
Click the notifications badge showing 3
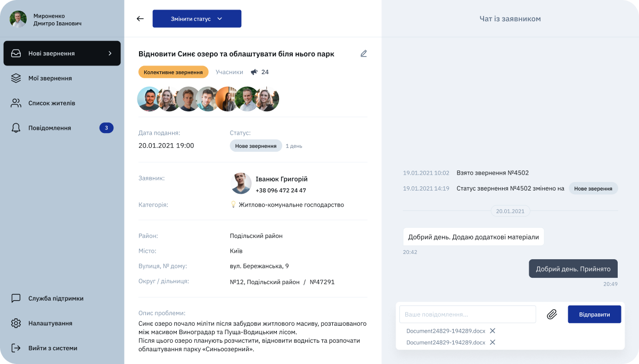click(x=106, y=128)
